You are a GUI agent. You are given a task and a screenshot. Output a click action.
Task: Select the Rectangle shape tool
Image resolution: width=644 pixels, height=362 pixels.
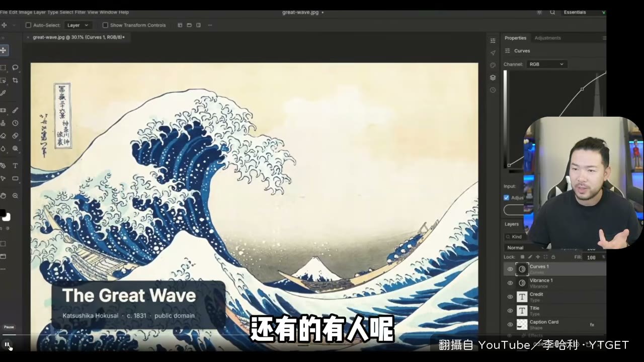[15, 178]
